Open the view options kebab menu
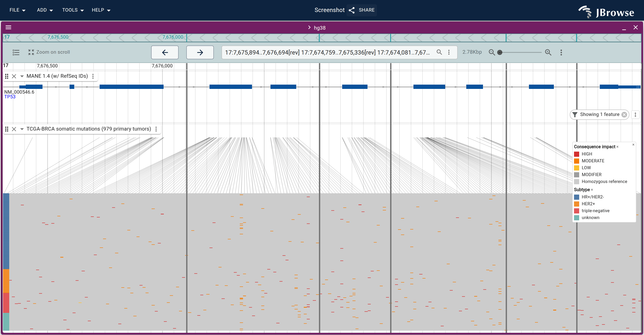 click(x=561, y=52)
